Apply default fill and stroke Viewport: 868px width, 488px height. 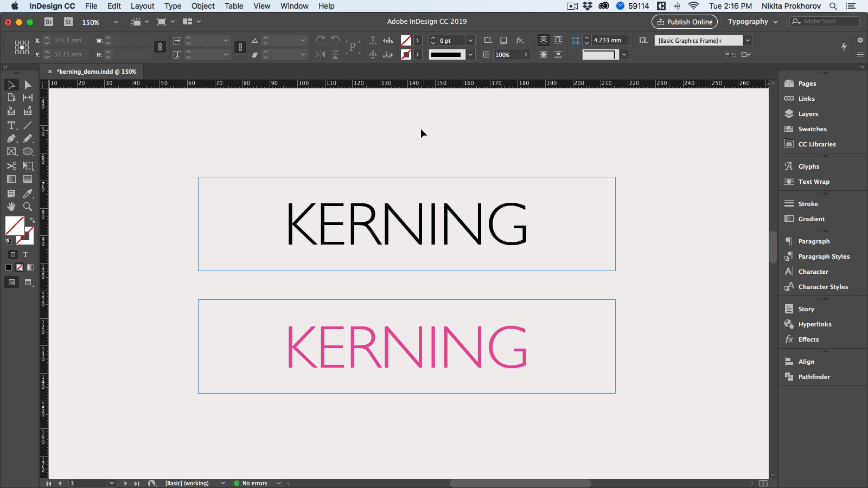[9, 241]
